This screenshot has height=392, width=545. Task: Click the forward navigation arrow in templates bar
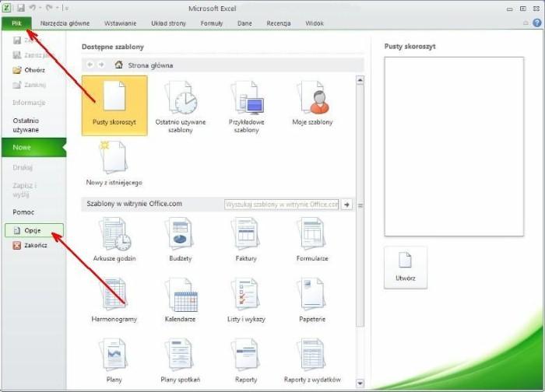click(101, 65)
